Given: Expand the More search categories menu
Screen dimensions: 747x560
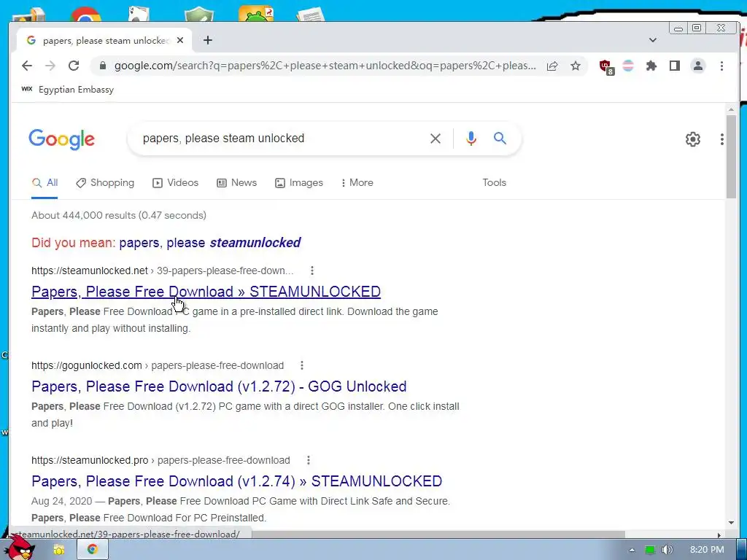Looking at the screenshot, I should (x=357, y=183).
